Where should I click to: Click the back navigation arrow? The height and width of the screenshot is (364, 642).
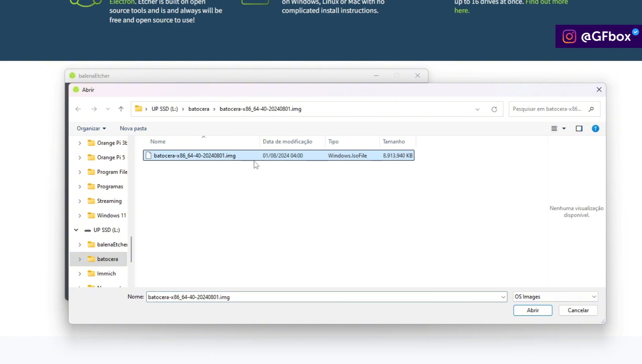[x=78, y=109]
